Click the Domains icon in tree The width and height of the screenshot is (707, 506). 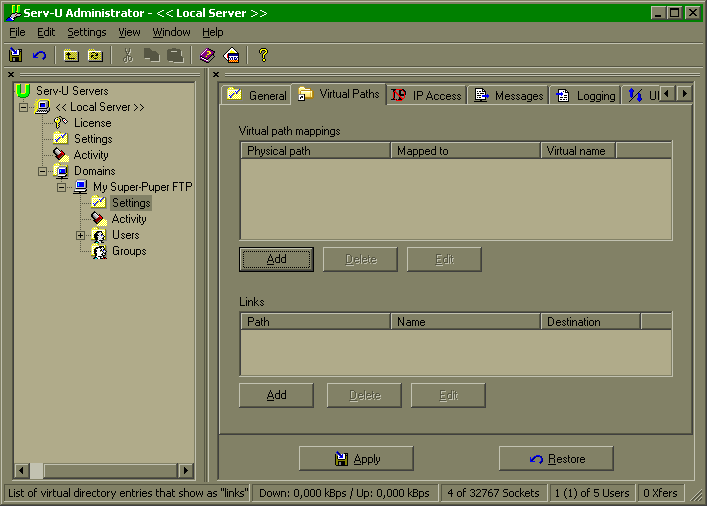61,171
